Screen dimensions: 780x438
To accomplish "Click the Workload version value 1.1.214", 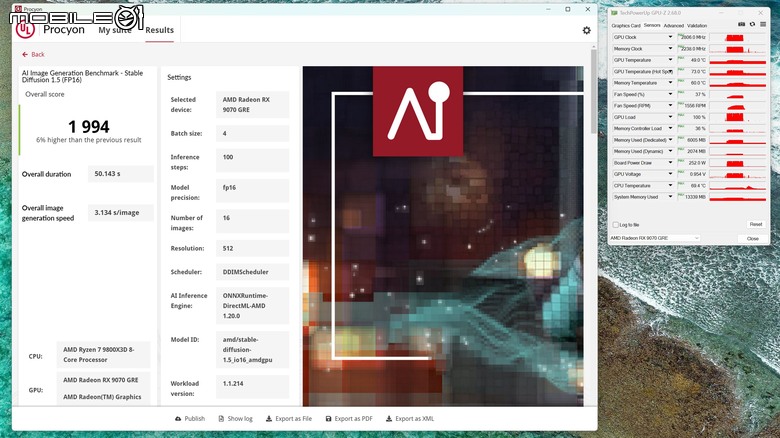I will click(252, 387).
